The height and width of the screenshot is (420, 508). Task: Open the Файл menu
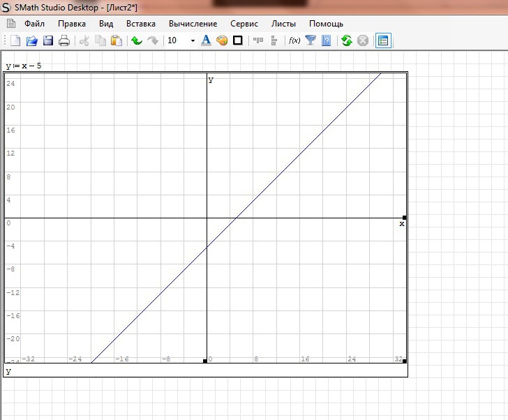tap(34, 24)
